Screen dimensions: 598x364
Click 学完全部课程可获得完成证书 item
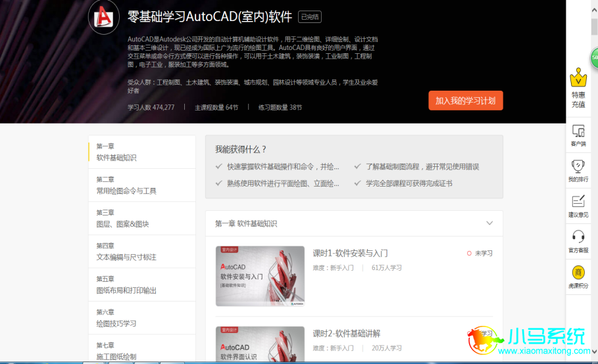point(409,183)
